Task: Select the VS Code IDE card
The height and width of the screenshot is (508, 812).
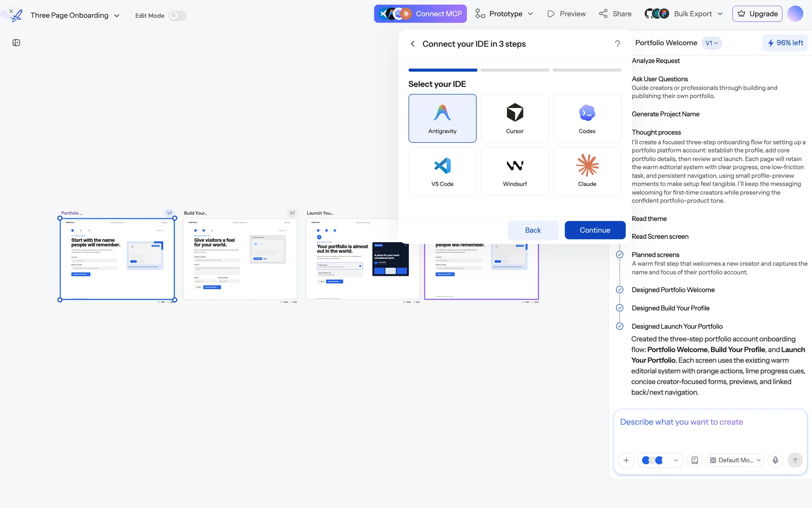Action: [x=442, y=171]
